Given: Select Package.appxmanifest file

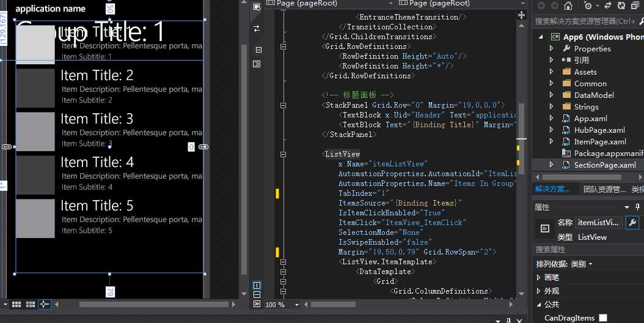Looking at the screenshot, I should 609,154.
